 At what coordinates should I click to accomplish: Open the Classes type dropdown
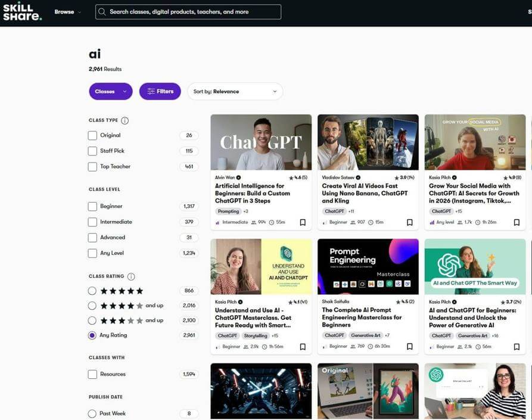111,92
